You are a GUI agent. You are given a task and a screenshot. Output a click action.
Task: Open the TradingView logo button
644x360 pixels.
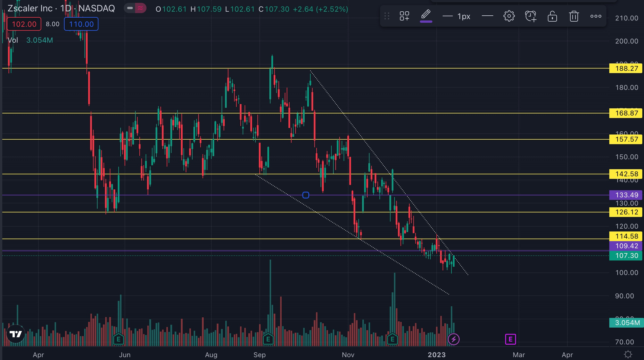pos(15,334)
